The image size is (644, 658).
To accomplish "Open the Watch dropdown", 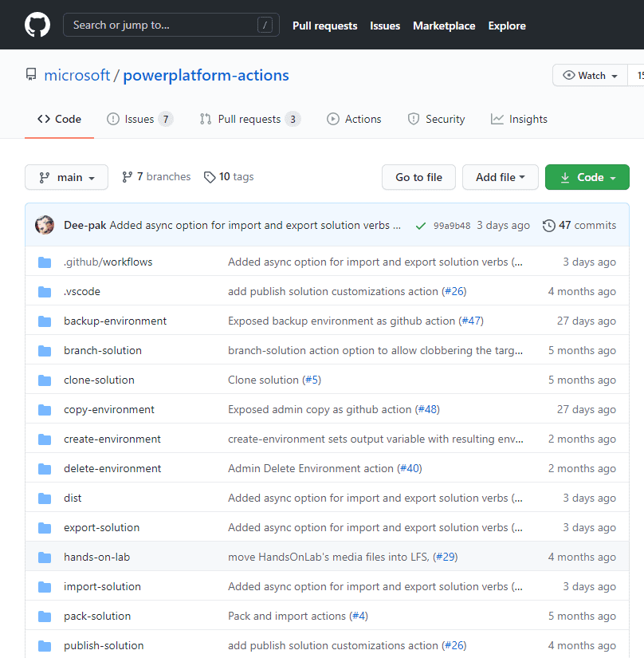I will (x=590, y=76).
